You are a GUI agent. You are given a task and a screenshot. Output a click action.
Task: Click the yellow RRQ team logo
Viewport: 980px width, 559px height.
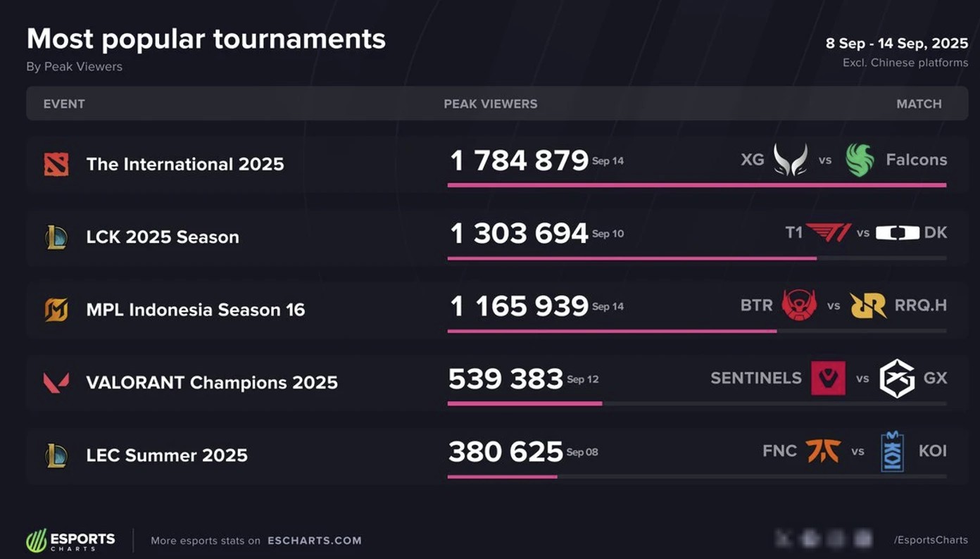point(868,306)
